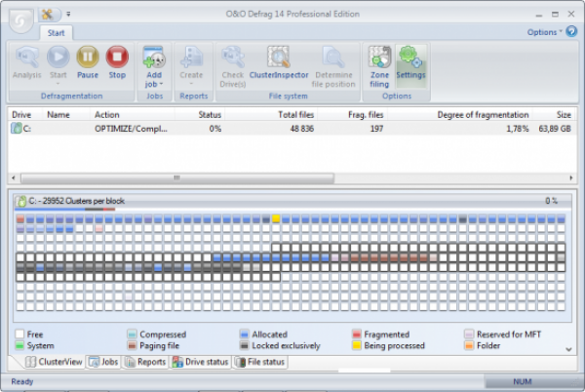Expand the Add job dropdown arrow
Screen dimensions: 585x392
pyautogui.click(x=161, y=84)
